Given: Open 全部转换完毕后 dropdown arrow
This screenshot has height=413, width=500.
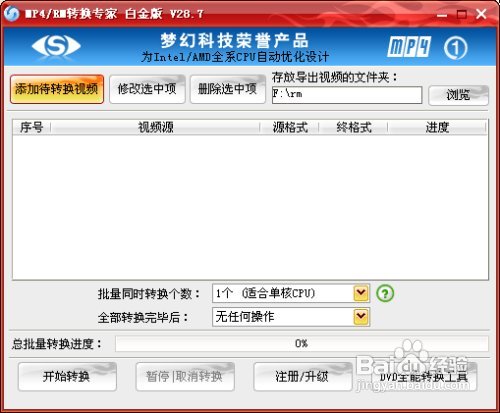Looking at the screenshot, I should [x=361, y=317].
